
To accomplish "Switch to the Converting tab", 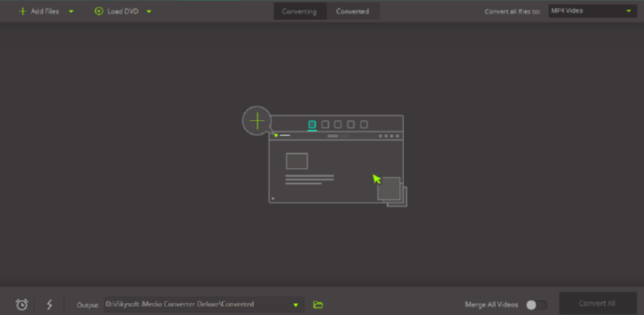I will [299, 12].
